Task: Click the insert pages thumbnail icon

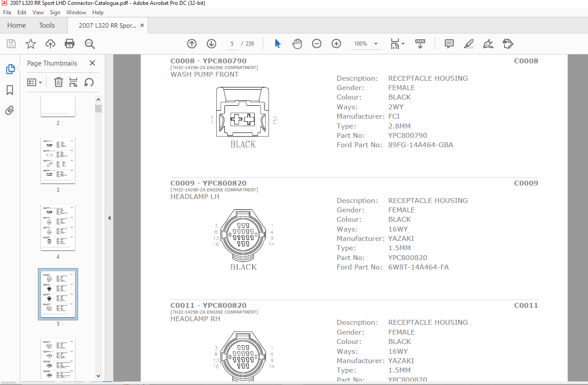Action: (74, 82)
